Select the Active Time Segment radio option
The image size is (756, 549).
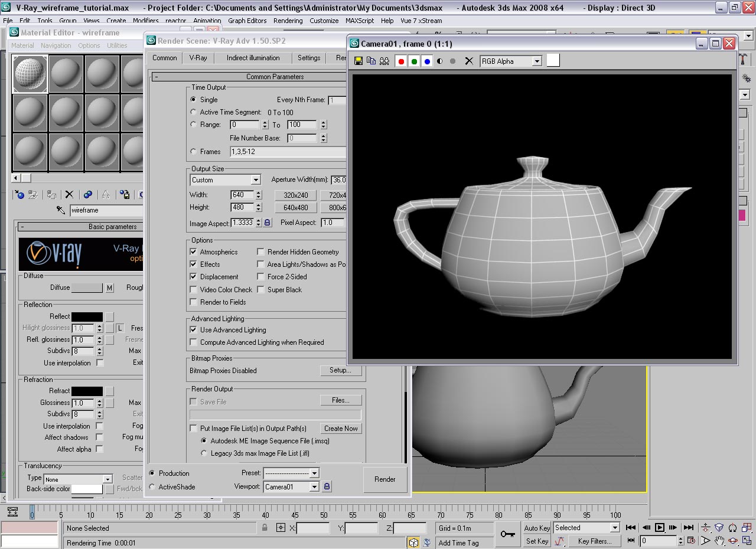pos(193,112)
